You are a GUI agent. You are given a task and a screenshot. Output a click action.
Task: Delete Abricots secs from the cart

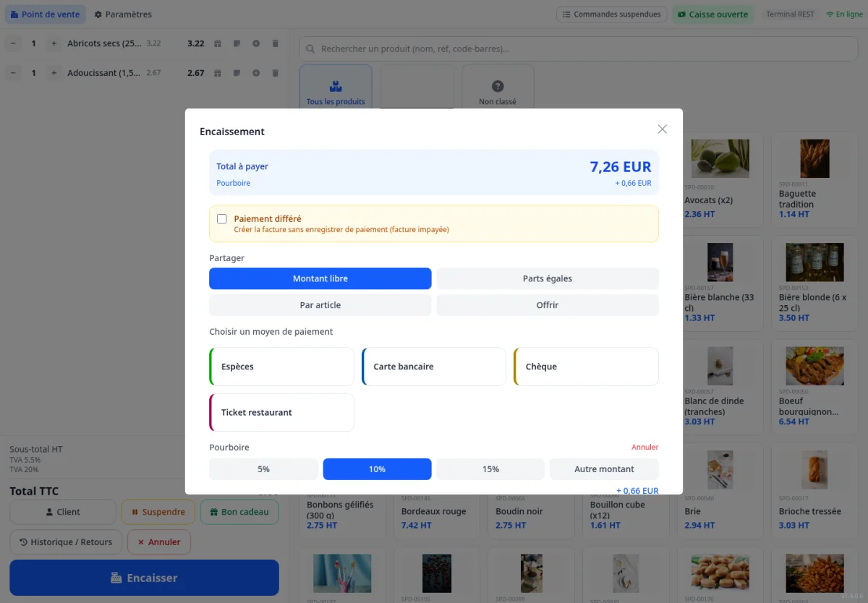pos(275,44)
